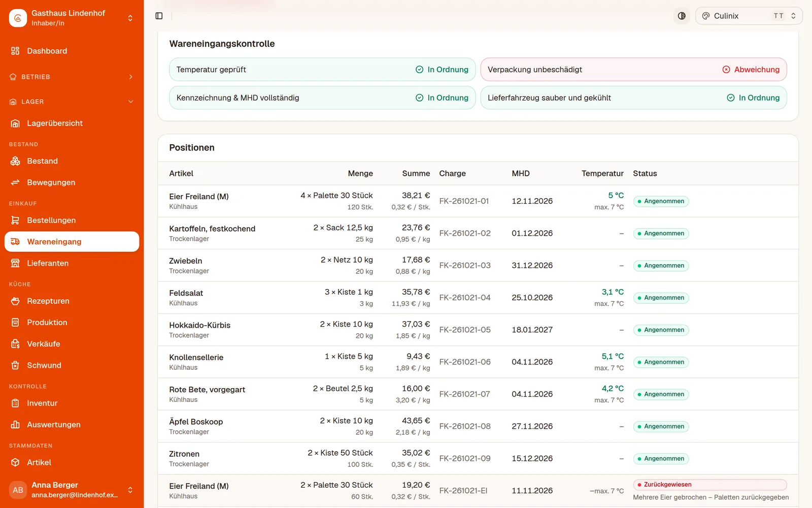
Task: Click the Status column header
Action: click(645, 174)
